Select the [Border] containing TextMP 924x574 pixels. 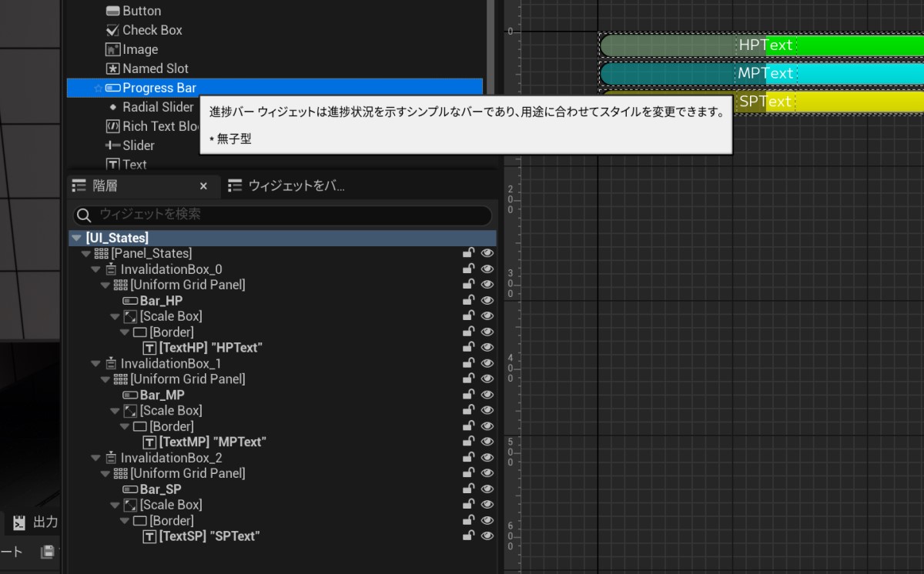(164, 426)
